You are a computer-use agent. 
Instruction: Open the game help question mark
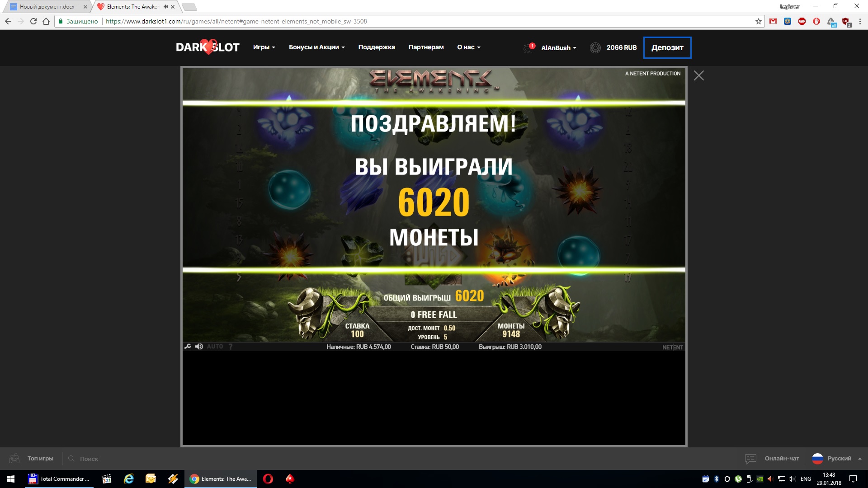coord(231,347)
